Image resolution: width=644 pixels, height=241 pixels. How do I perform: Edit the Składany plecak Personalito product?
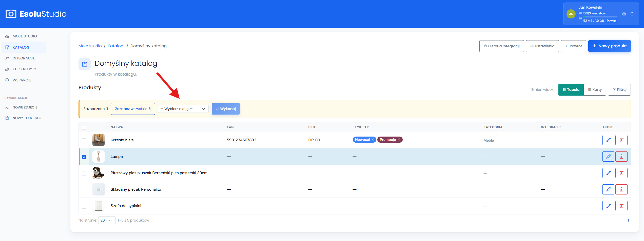[608, 189]
